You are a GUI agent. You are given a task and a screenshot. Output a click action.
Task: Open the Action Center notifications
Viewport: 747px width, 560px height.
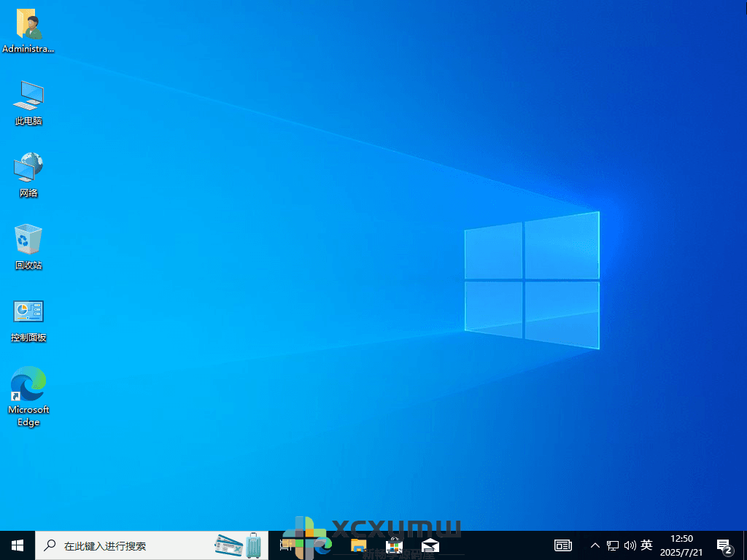coord(726,545)
